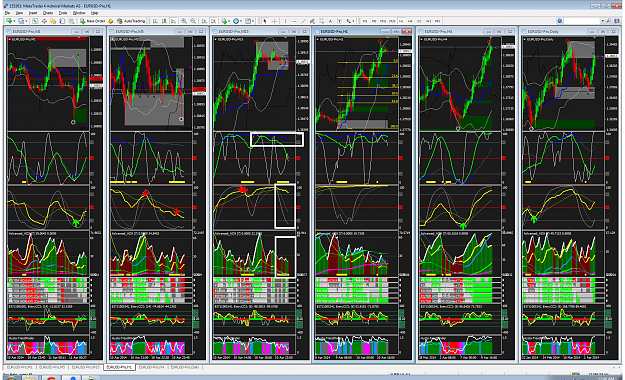
Task: Select the EURUSD-Pro,M5 chart tab
Action: coord(52,367)
